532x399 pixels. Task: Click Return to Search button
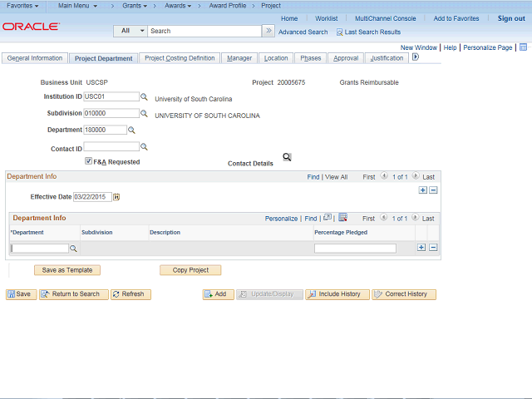click(74, 294)
